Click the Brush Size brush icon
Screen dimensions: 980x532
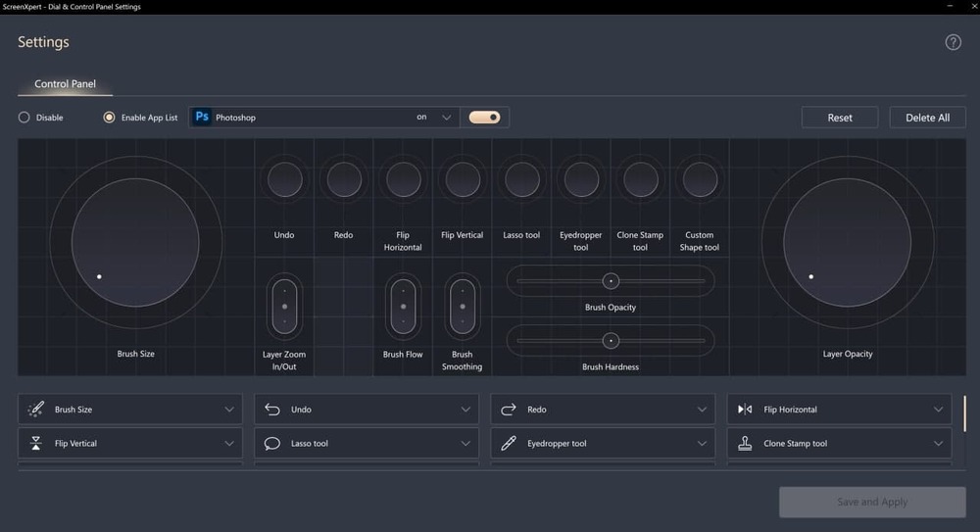click(35, 410)
